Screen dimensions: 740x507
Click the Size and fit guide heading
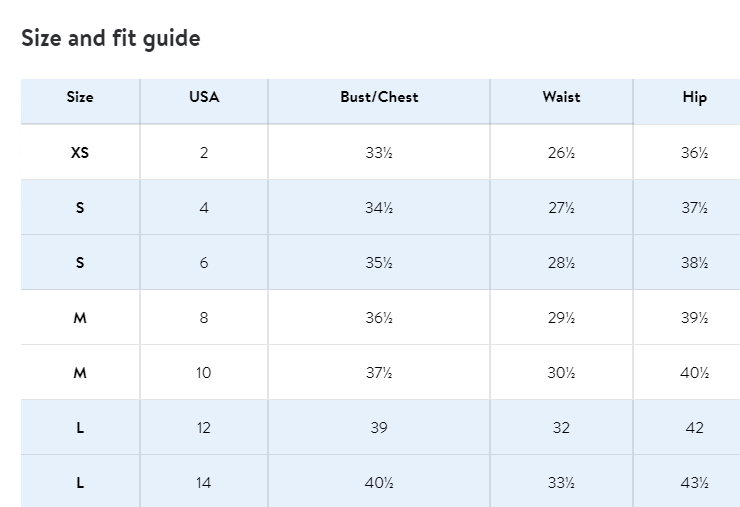pyautogui.click(x=111, y=38)
